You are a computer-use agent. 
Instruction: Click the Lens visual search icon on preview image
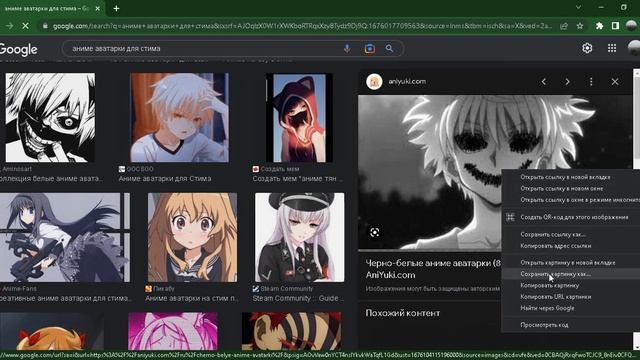tap(375, 232)
